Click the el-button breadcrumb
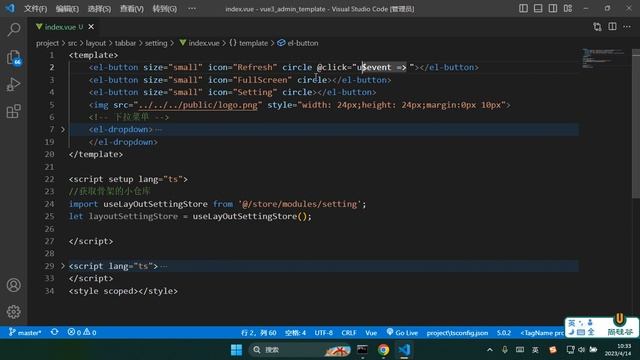The width and height of the screenshot is (640, 360). click(x=298, y=43)
